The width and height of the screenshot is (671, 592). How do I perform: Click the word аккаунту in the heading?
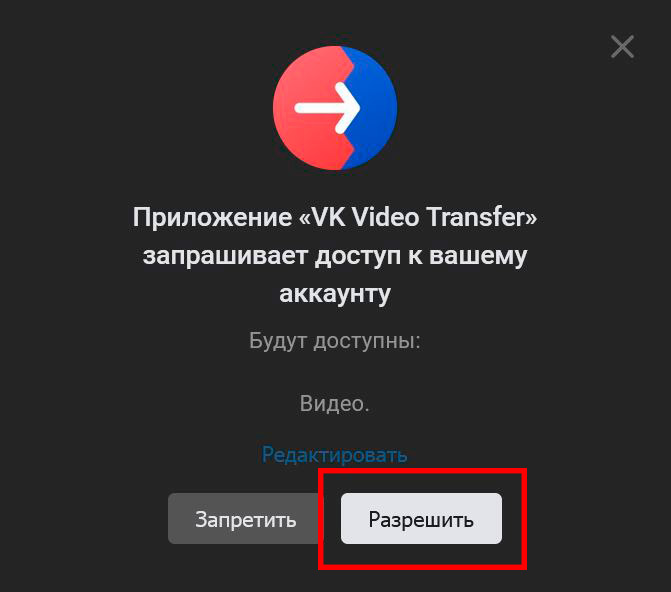[335, 294]
